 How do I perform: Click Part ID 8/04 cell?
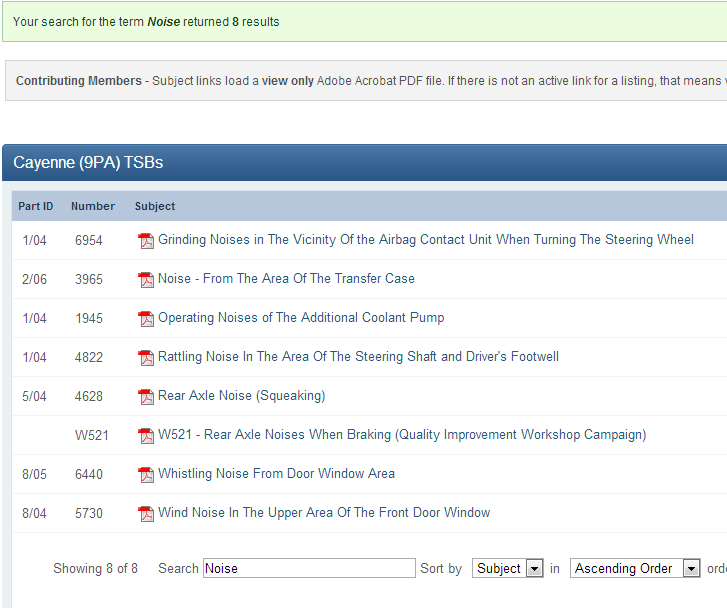point(34,513)
